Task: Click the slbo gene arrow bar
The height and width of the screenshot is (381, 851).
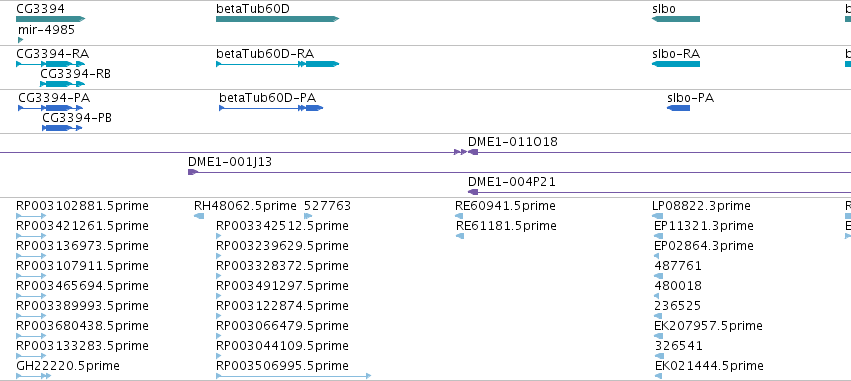Action: pos(676,19)
